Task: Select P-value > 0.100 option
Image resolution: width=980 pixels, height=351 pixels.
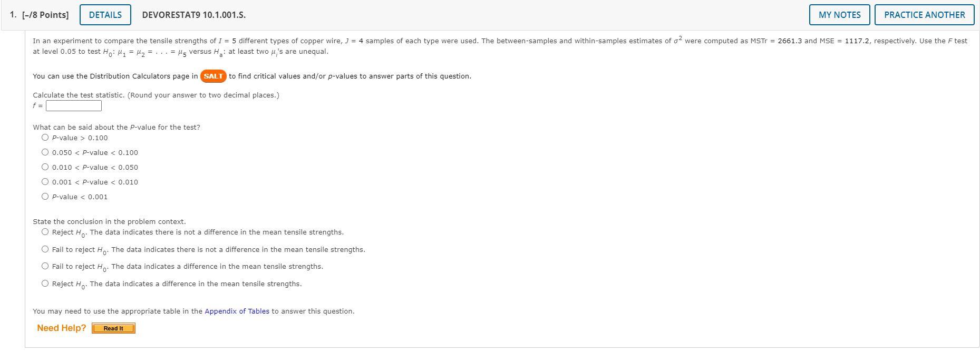Action: pyautogui.click(x=45, y=137)
